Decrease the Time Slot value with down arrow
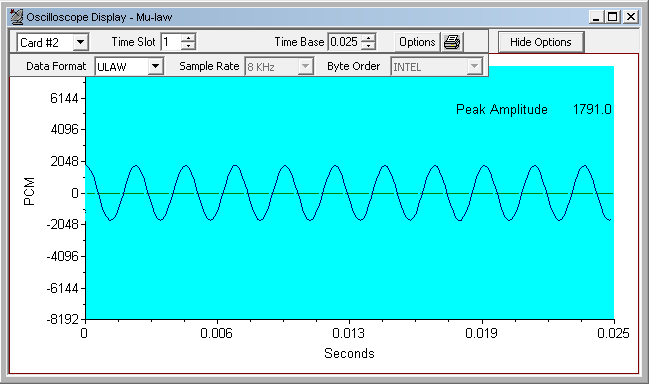The height and width of the screenshot is (384, 649). click(188, 46)
